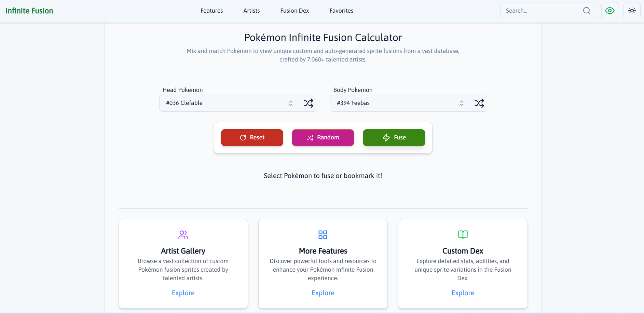Toggle the eye visibility icon near the search bar
The height and width of the screenshot is (314, 644).
pos(610,11)
